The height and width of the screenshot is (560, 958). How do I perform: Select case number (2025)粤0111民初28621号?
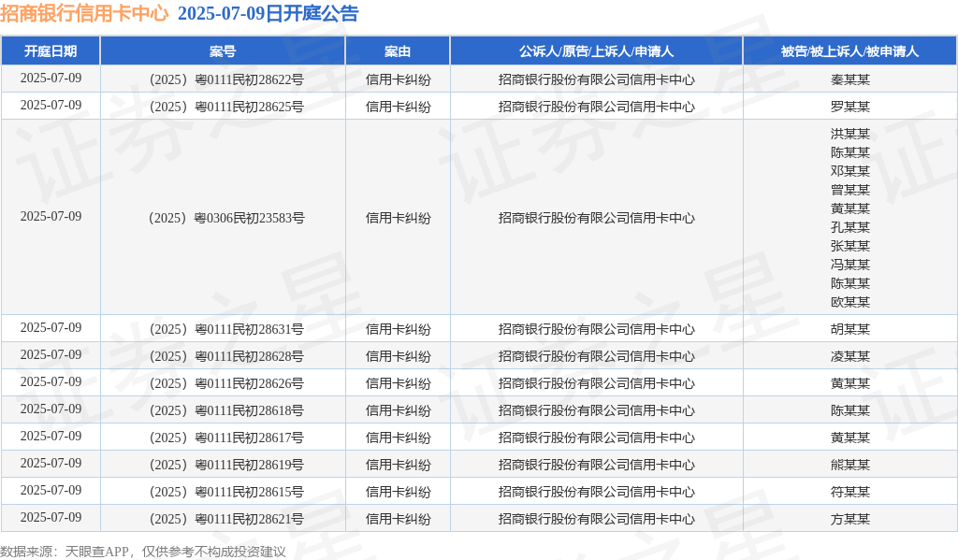pyautogui.click(x=226, y=519)
